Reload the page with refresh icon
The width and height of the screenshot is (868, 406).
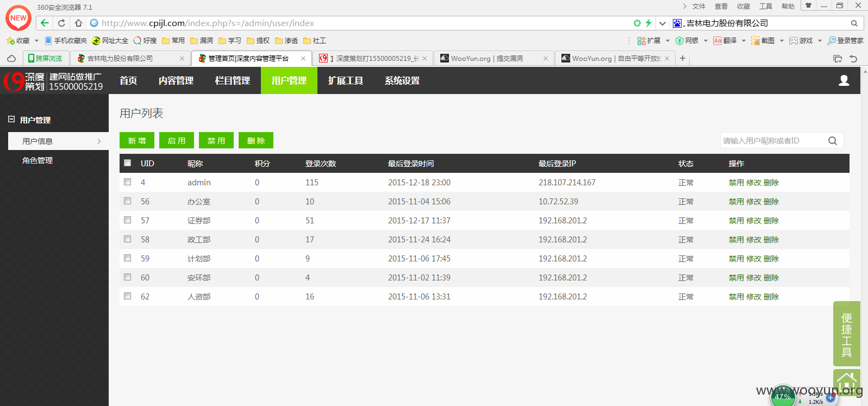(x=61, y=23)
